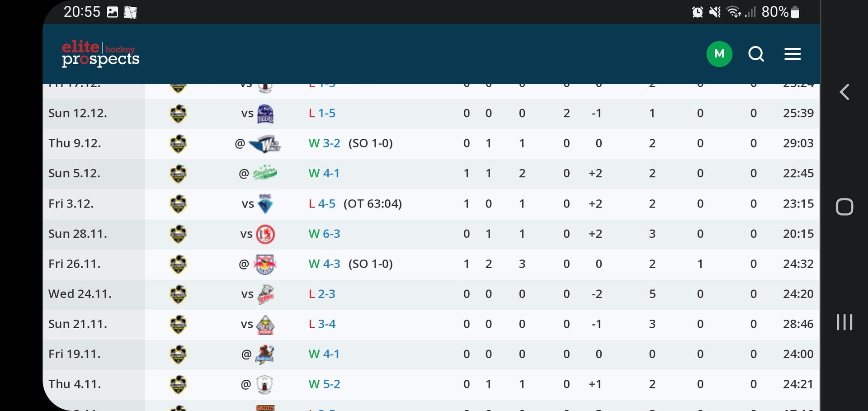Tap the opponent logo on Fri 26.11.
The image size is (868, 411).
tap(265, 264)
